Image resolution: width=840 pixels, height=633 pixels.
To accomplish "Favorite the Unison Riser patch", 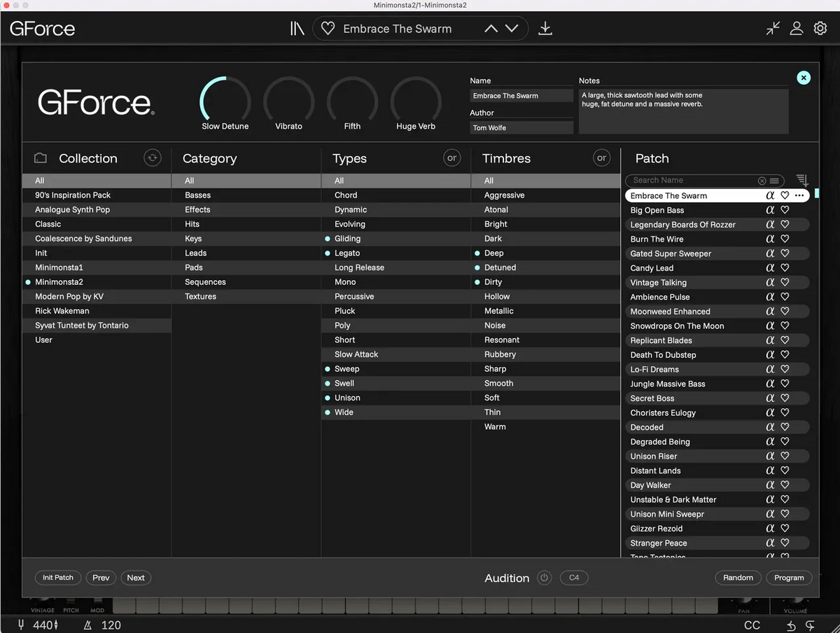I will (785, 456).
